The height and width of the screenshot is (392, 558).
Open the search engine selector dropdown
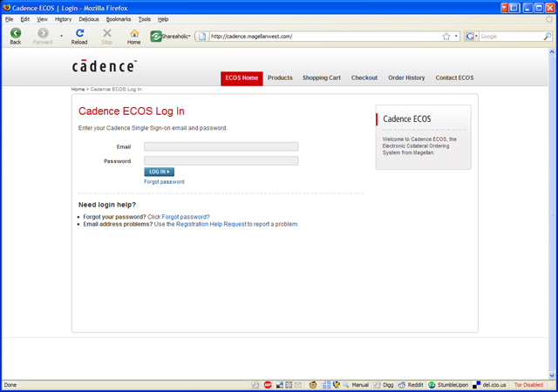476,37
